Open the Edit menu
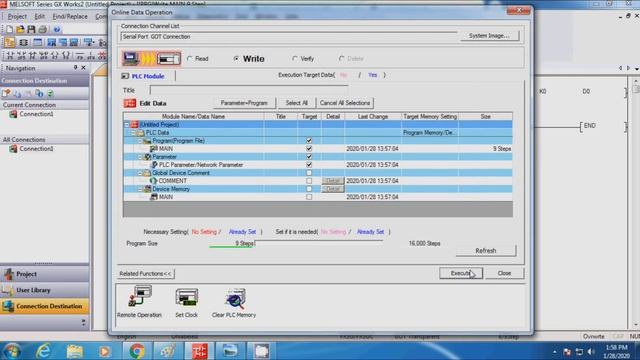The width and height of the screenshot is (640, 360). coord(40,16)
